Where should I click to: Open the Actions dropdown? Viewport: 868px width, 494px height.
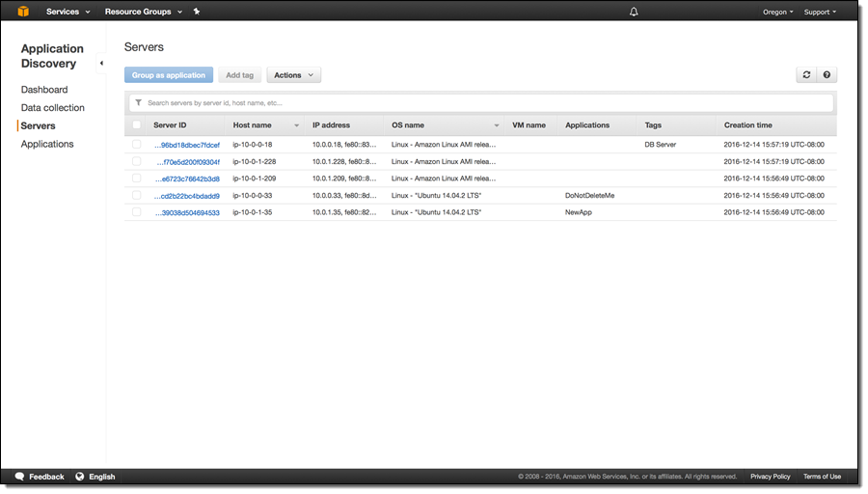pos(293,75)
